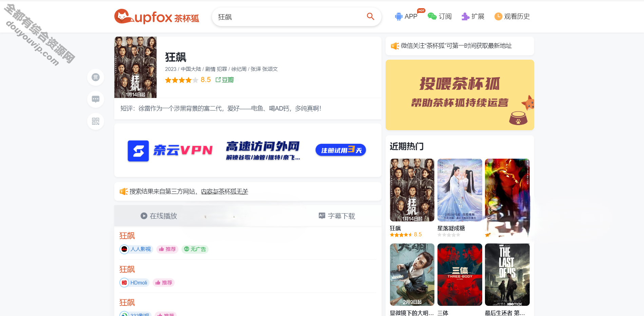Image resolution: width=644 pixels, height=316 pixels.
Task: Click the 最后生还者 title text
Action: point(505,313)
